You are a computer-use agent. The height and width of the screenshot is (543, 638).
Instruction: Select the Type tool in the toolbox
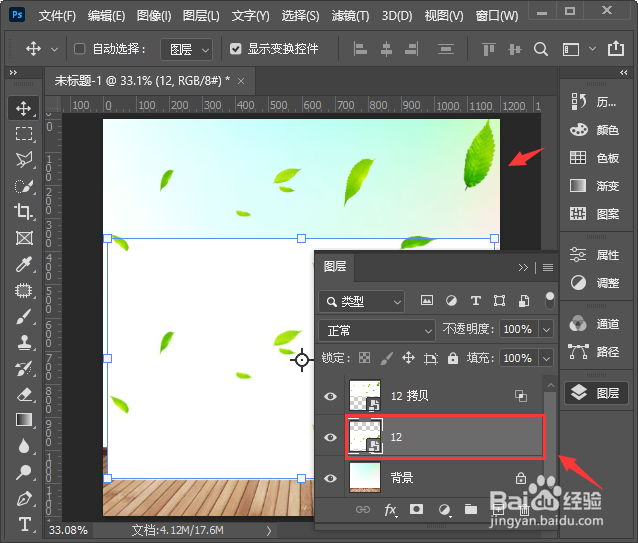(x=24, y=524)
